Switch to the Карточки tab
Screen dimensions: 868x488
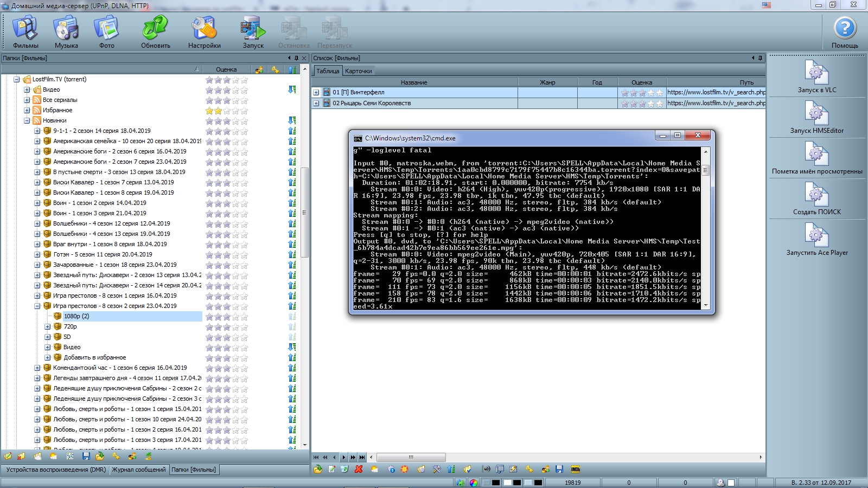359,71
